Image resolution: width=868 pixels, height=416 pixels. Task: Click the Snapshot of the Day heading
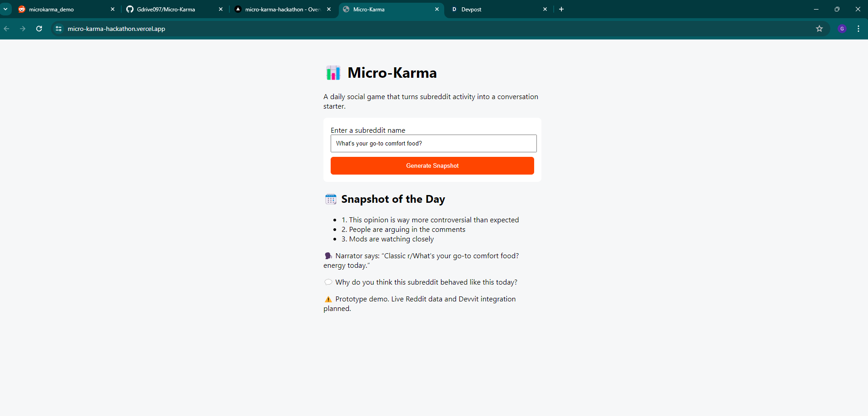[393, 199]
